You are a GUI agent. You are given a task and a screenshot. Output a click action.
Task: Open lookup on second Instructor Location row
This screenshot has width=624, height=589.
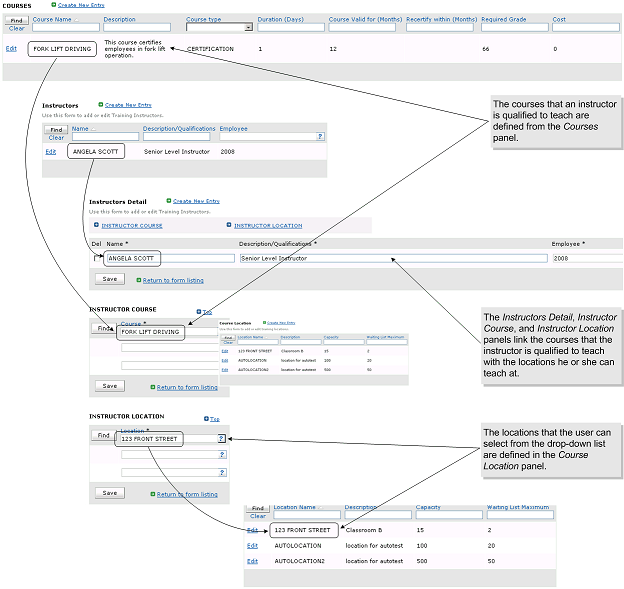(221, 455)
